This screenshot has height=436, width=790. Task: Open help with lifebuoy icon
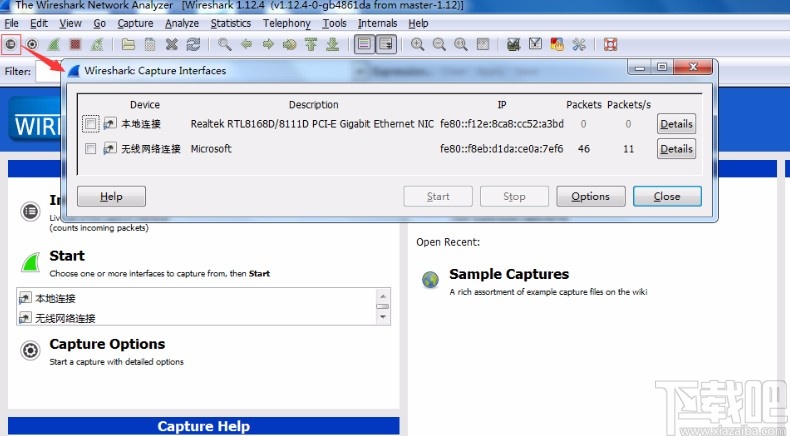[611, 44]
